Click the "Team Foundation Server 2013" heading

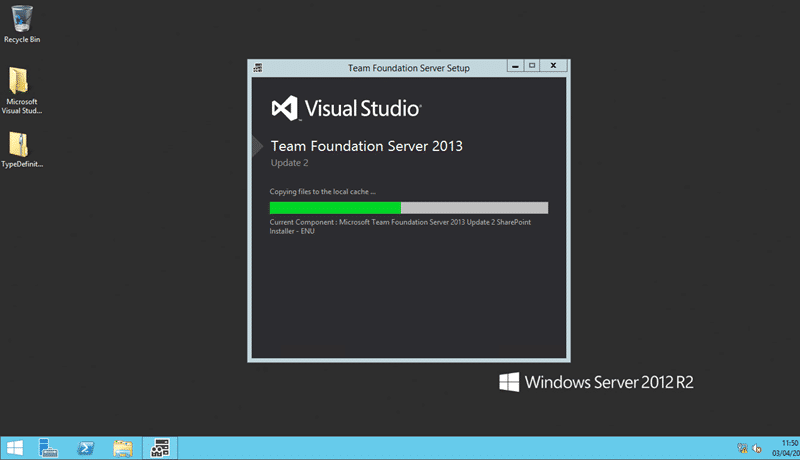coord(366,146)
